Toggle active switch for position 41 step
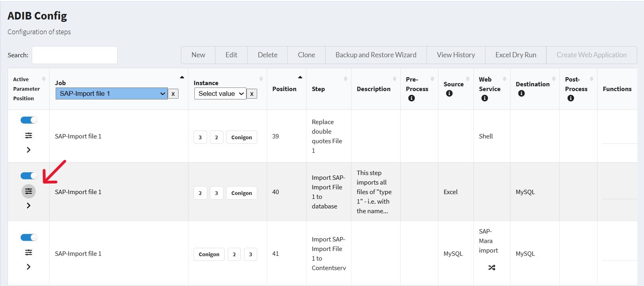The image size is (644, 286). pos(29,237)
